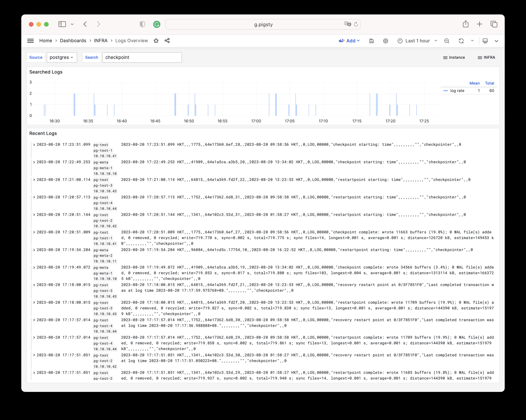Click inside the checkpoint search field
526x420 pixels.
[142, 57]
